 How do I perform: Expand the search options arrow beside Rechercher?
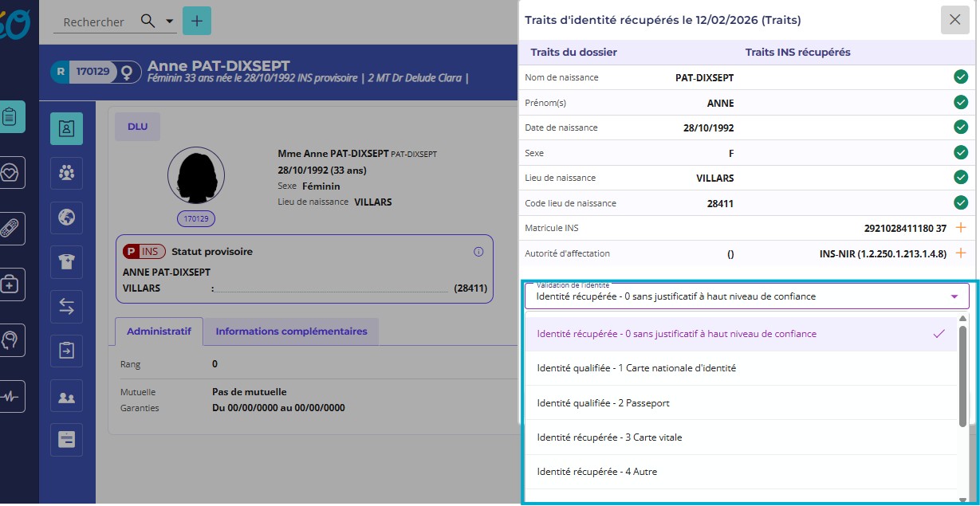pos(170,22)
